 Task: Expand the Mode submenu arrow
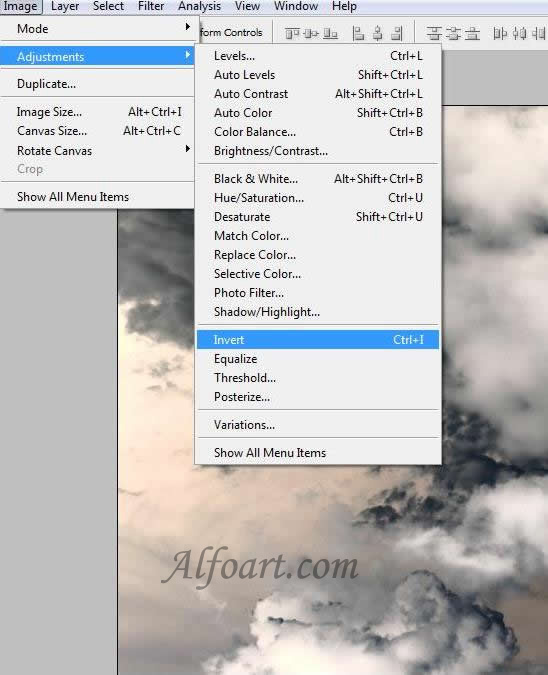click(x=188, y=27)
